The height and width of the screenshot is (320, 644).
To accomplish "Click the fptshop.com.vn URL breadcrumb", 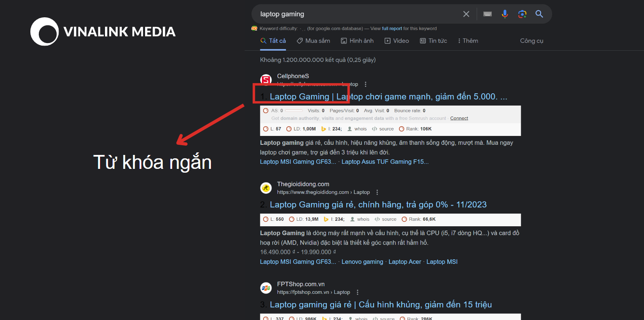I will 313,292.
